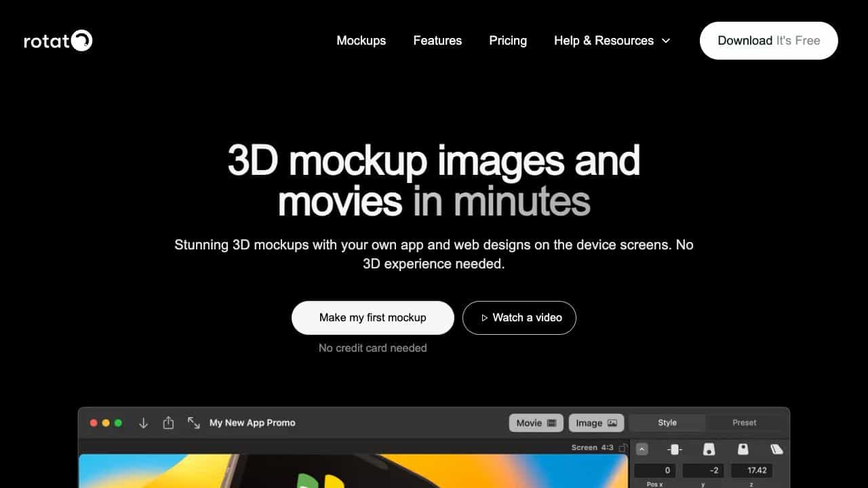Viewport: 868px width, 488px height.
Task: Collapse the position panel with chevron button
Action: 642,449
